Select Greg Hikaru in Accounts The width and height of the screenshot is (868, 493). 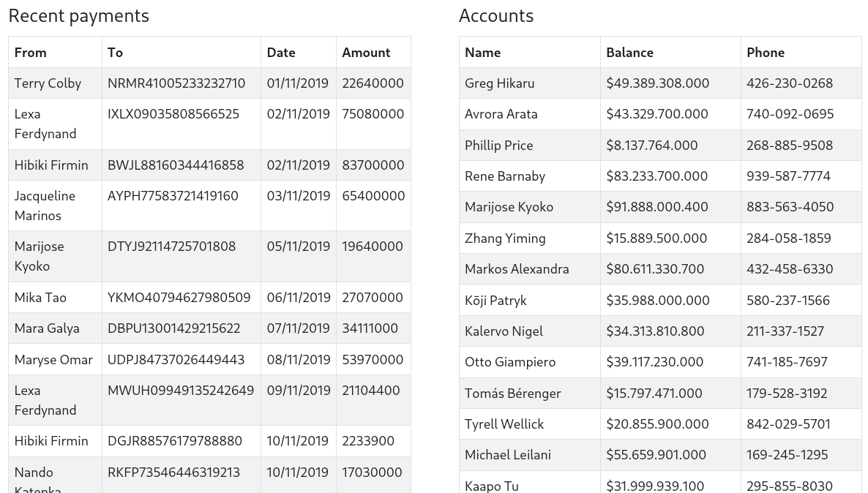499,83
